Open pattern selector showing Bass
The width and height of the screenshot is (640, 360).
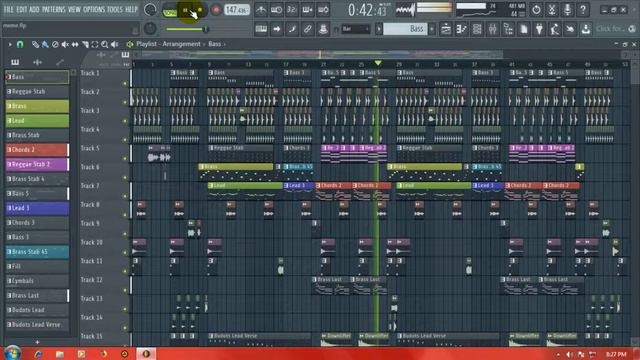coord(405,29)
